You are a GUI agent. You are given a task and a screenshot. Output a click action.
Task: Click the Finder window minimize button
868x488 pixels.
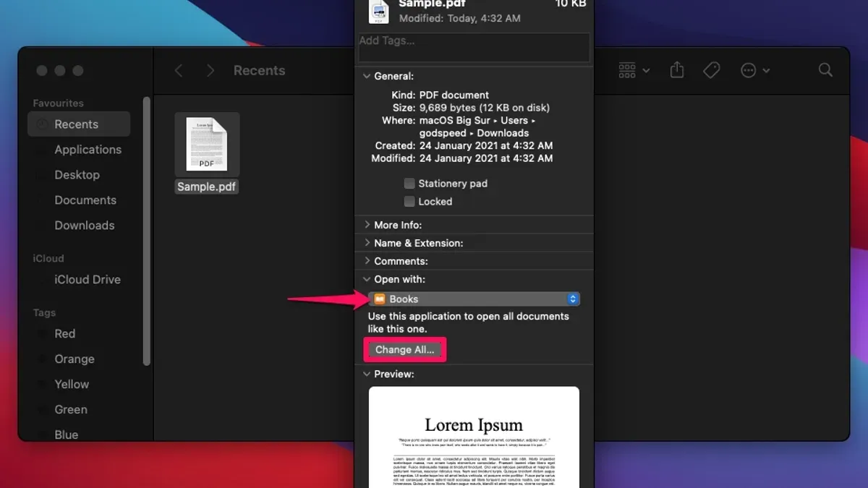60,70
